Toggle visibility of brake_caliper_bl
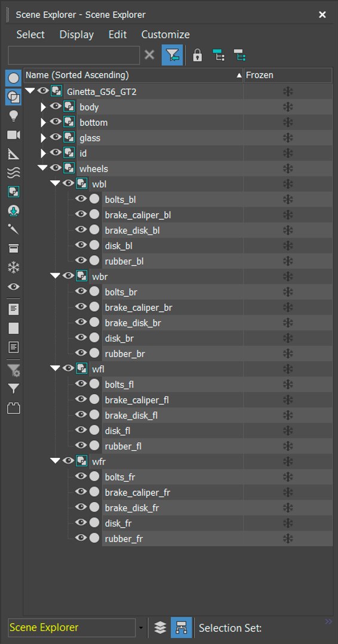338x644 pixels. tap(81, 214)
